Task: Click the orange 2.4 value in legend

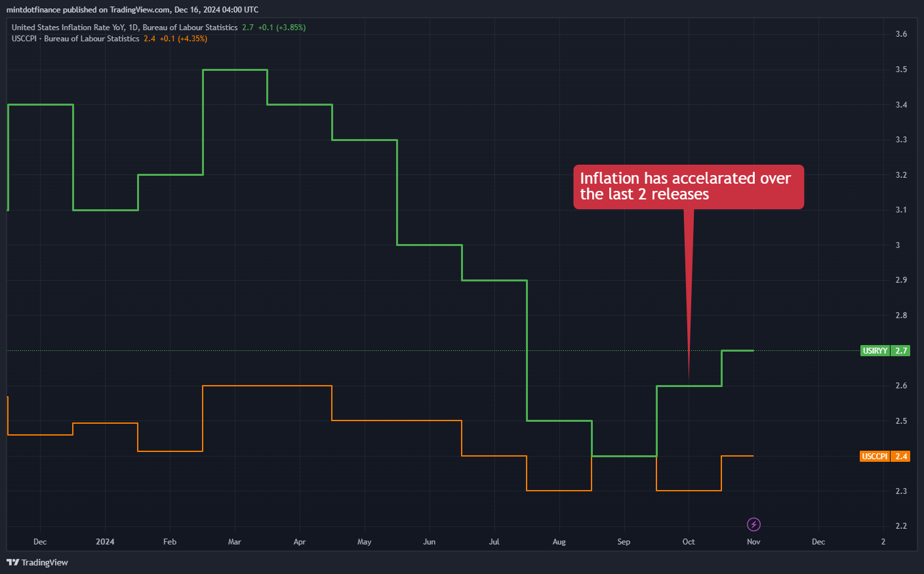Action: pyautogui.click(x=150, y=39)
